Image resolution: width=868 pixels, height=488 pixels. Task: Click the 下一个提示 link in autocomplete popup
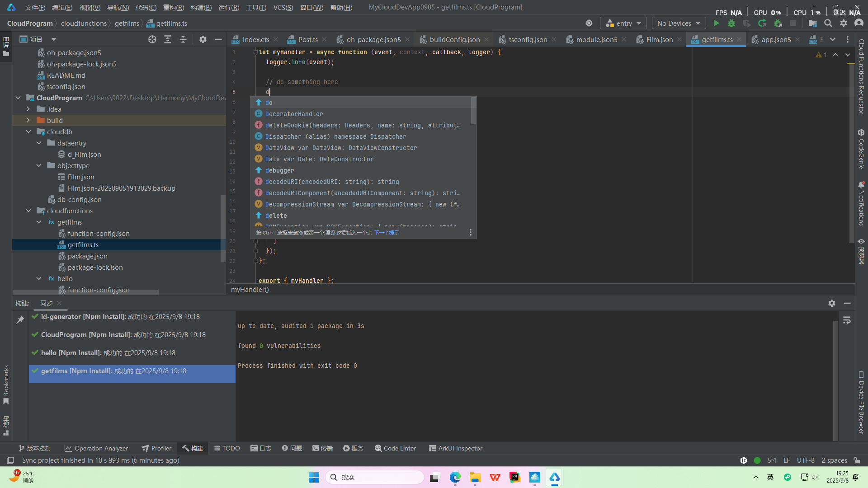pos(387,233)
